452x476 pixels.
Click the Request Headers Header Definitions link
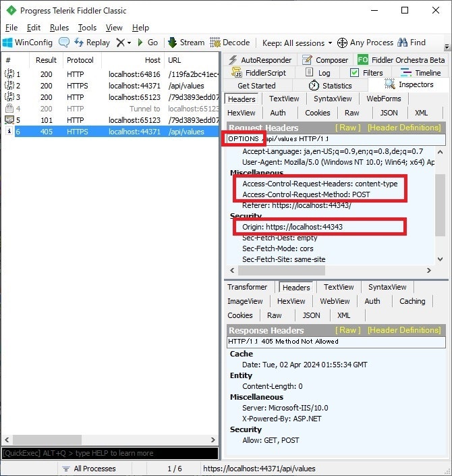(x=404, y=128)
